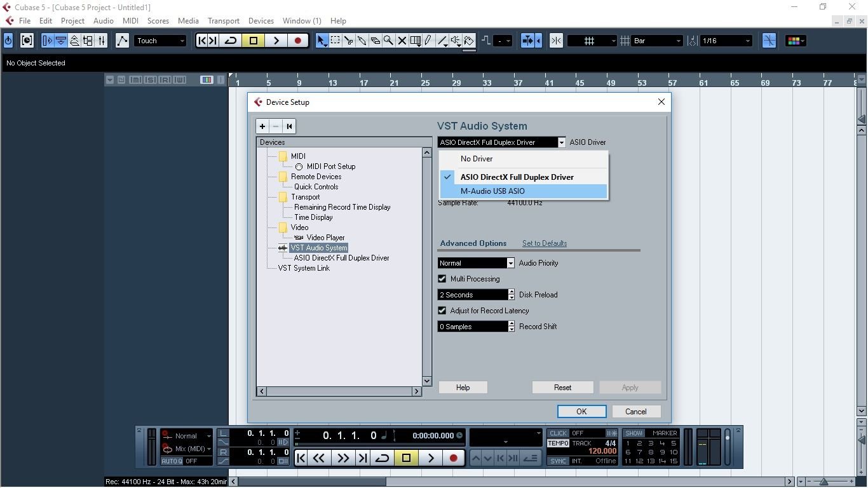Open the Touch automation mode dropdown
This screenshot has width=868, height=488.
click(x=161, y=41)
